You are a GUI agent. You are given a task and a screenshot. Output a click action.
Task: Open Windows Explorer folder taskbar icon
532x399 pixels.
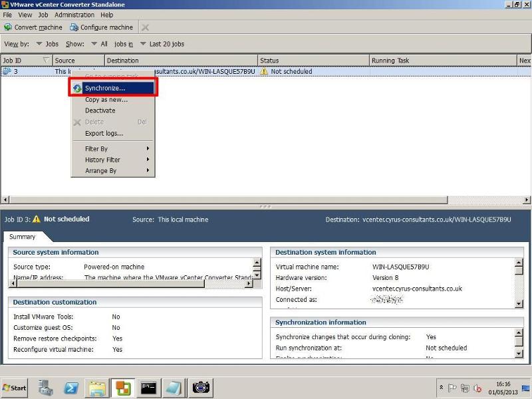[97, 388]
